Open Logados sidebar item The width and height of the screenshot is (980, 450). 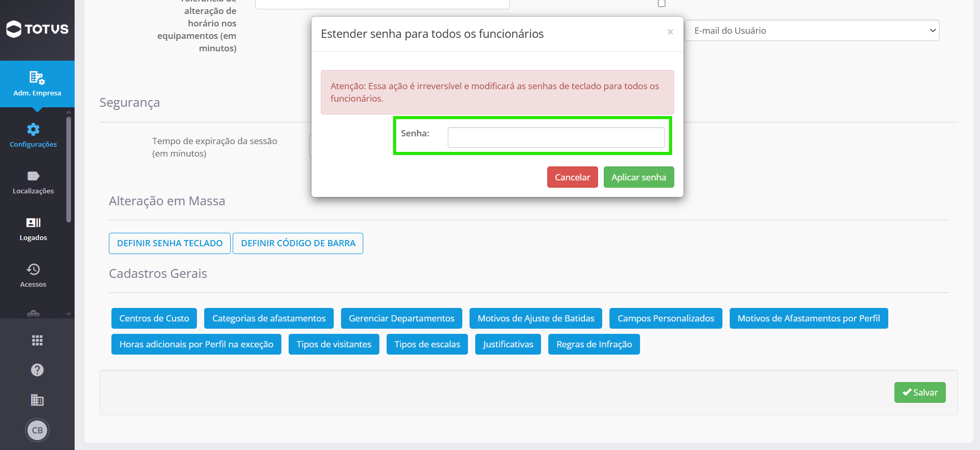33,229
